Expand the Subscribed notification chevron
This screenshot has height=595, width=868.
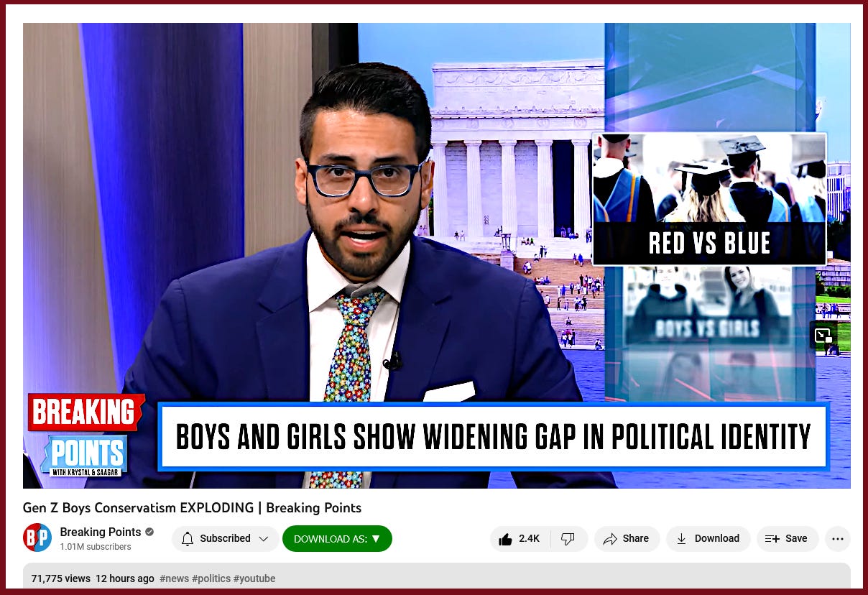(264, 539)
